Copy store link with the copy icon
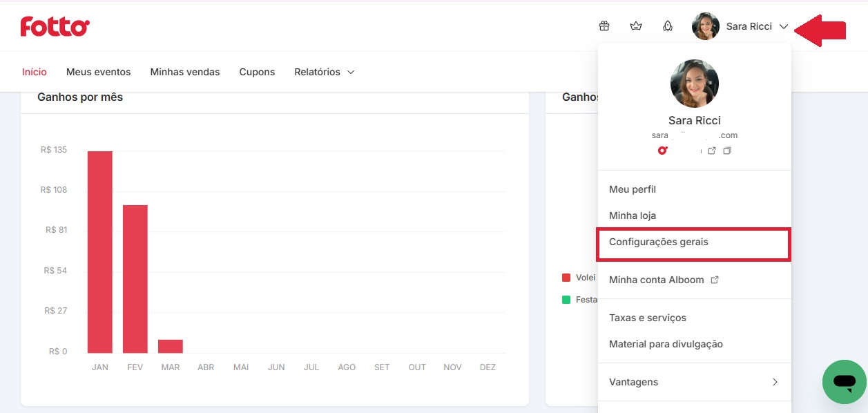Screen dimensions: 868x413 click(x=727, y=151)
